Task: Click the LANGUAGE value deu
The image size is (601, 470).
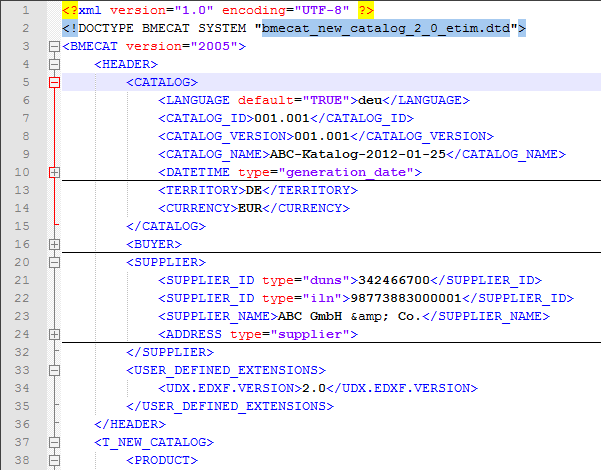Action: click(x=370, y=100)
